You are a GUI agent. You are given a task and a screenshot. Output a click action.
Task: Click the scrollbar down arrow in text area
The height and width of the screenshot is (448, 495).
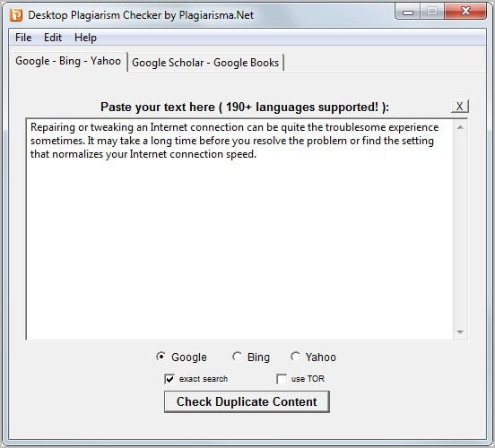pos(460,332)
